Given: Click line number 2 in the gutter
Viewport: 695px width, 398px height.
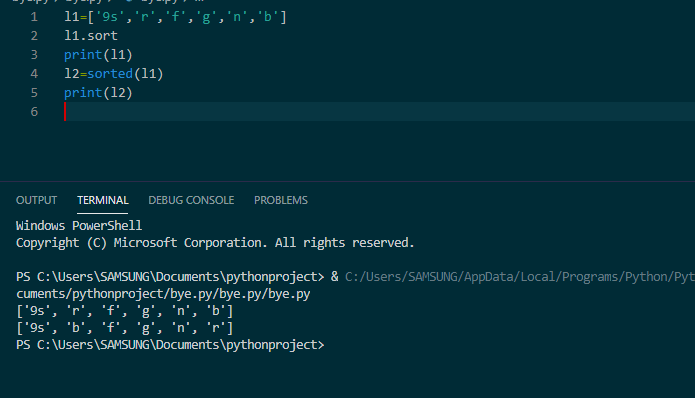Looking at the screenshot, I should 34,36.
